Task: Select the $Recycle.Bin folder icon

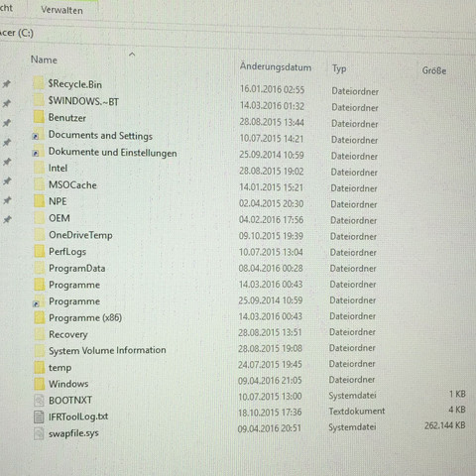Action: click(39, 83)
